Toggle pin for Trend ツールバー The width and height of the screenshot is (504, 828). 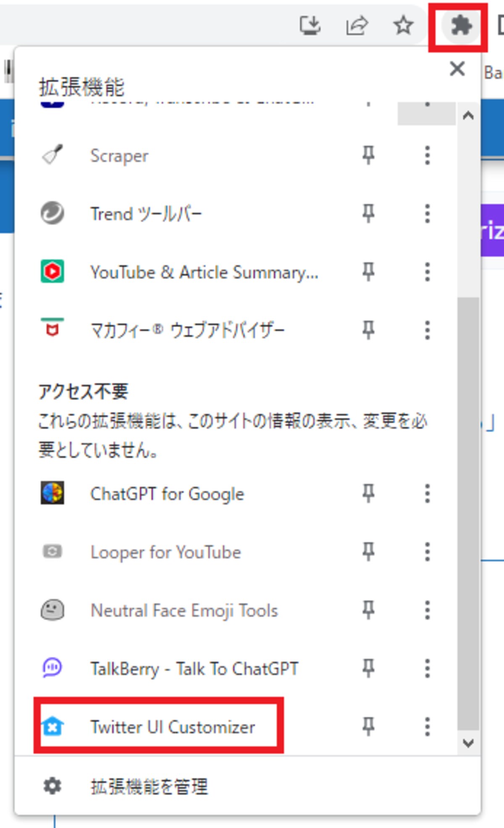[368, 214]
